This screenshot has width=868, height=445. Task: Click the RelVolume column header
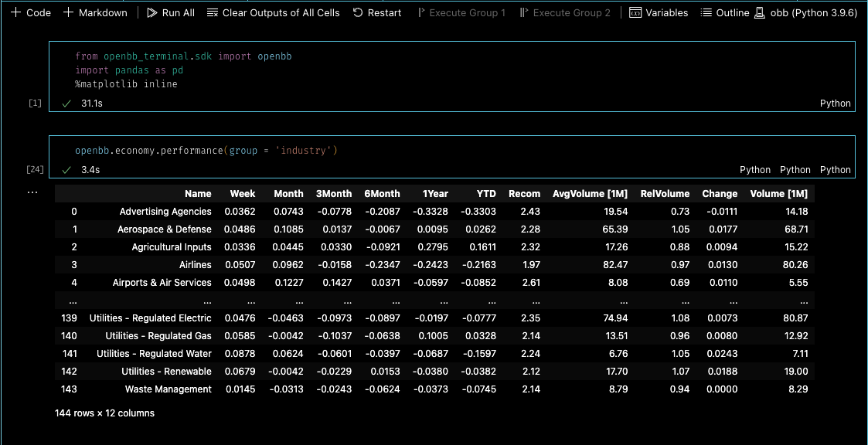point(665,194)
